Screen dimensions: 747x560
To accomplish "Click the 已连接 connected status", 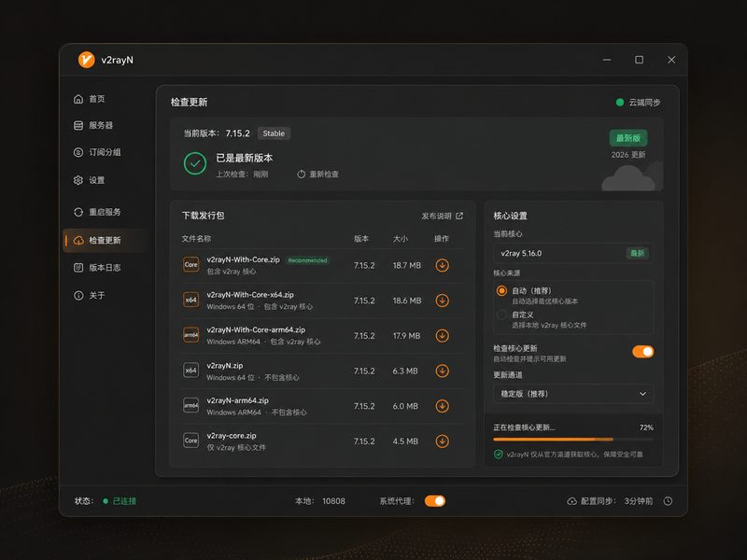I will (120, 501).
